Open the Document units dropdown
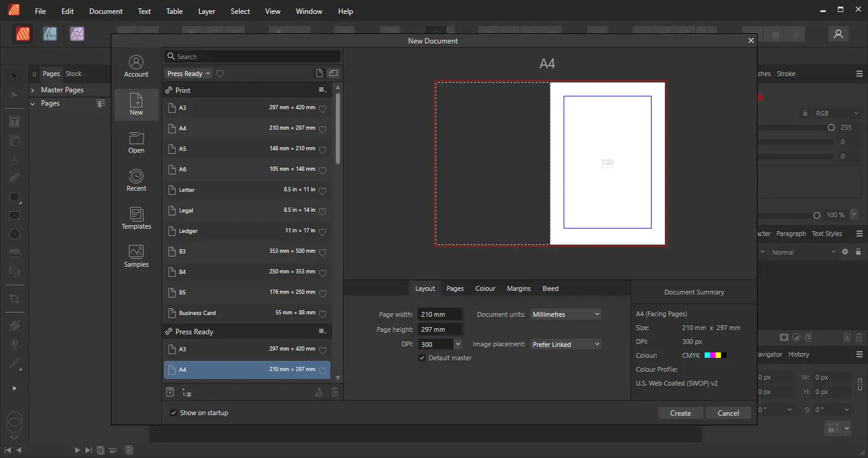This screenshot has height=458, width=868. pos(566,314)
